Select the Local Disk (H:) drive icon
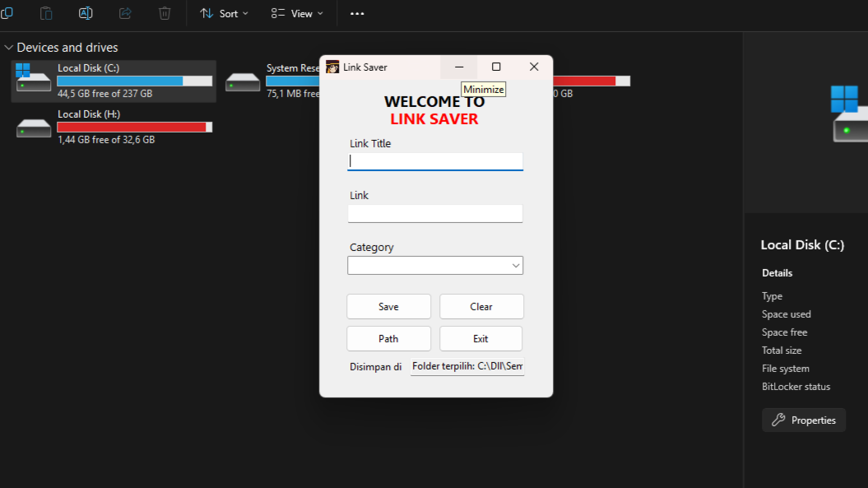Screen dimensions: 868x488 [x=34, y=128]
